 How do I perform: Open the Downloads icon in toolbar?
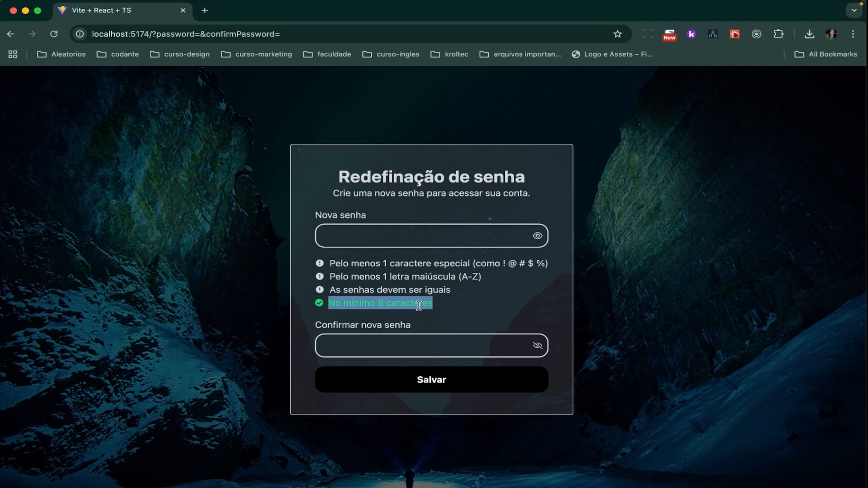[810, 34]
